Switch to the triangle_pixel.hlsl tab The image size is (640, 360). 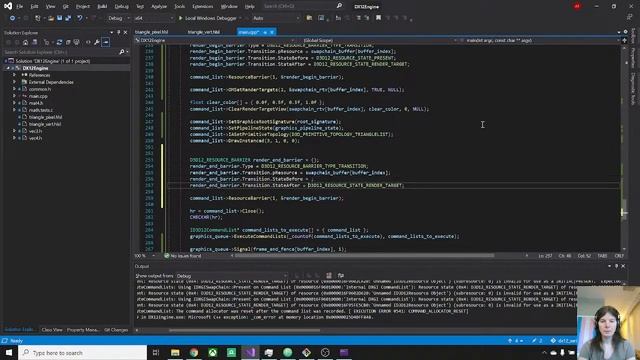point(151,32)
